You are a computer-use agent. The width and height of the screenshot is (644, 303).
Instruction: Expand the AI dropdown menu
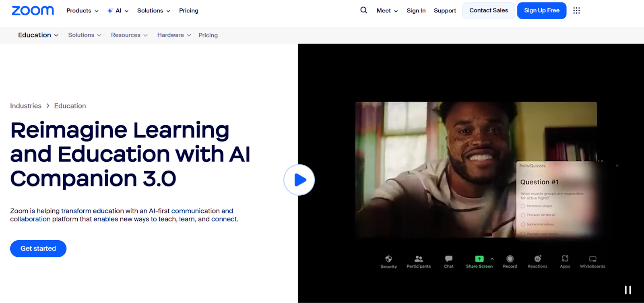(122, 11)
